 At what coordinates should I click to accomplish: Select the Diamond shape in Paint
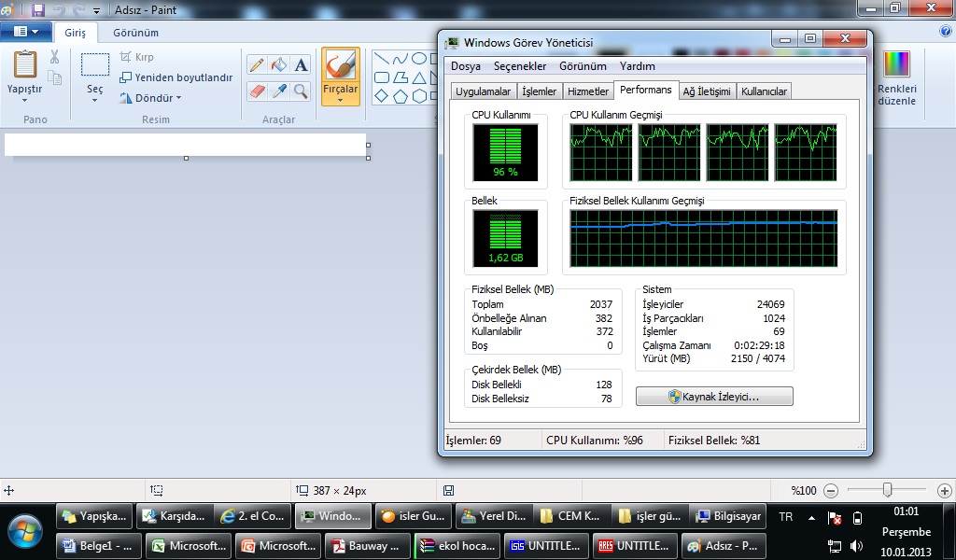click(382, 96)
